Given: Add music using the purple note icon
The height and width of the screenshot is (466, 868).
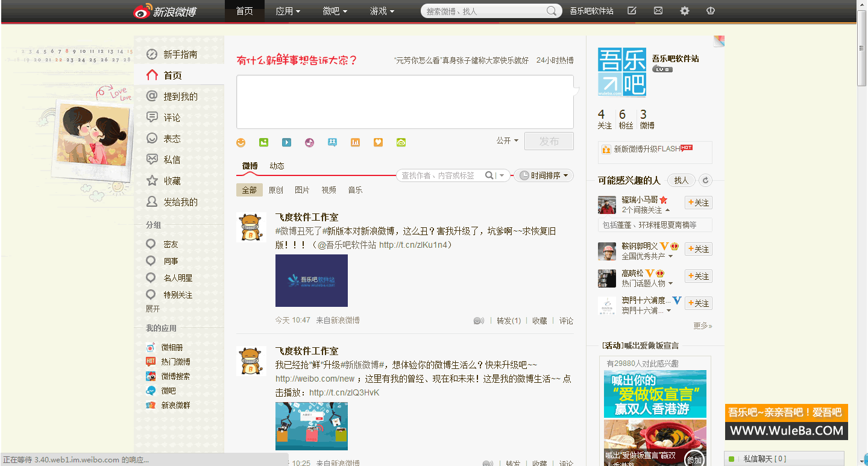Looking at the screenshot, I should [x=309, y=142].
